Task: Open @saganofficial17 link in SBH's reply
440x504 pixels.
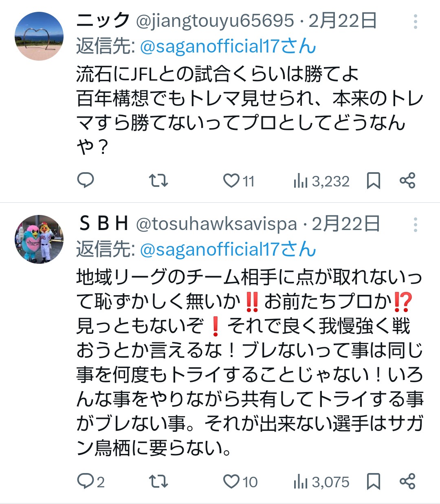Action: (228, 250)
